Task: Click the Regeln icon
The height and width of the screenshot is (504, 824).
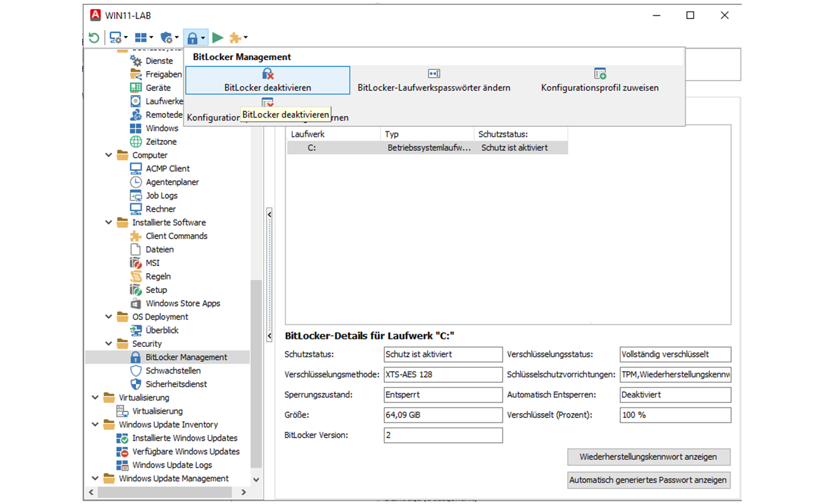Action: pyautogui.click(x=135, y=276)
